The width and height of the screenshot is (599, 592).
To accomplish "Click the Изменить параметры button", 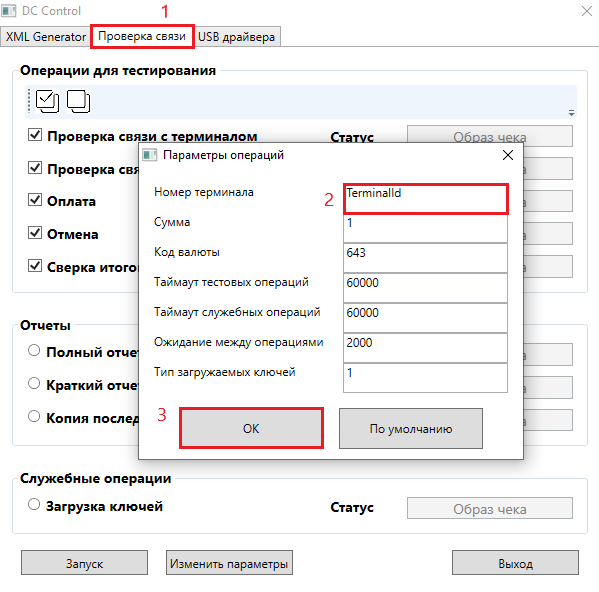I will (229, 563).
